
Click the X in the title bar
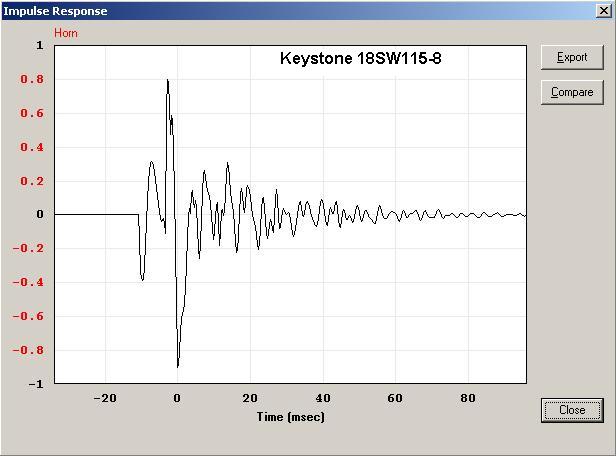click(604, 11)
